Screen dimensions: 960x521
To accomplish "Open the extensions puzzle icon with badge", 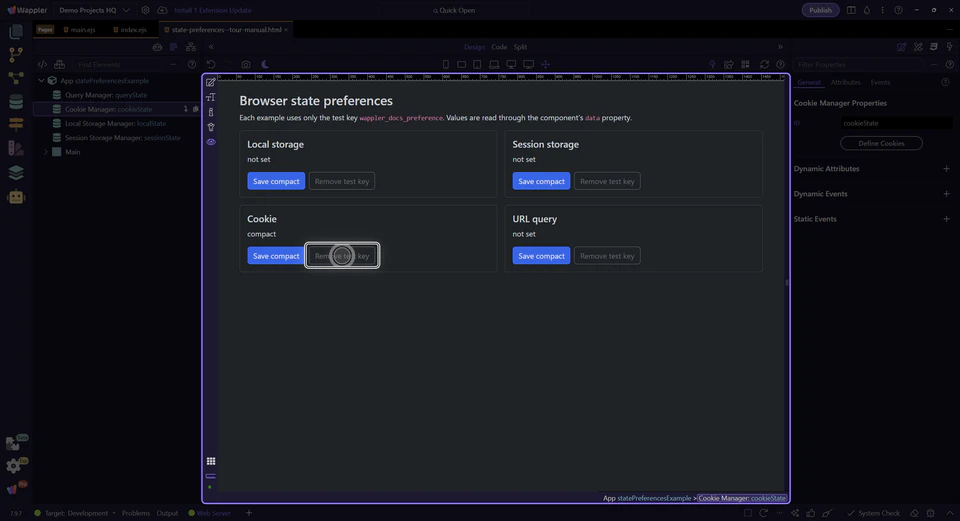I will click(x=15, y=443).
